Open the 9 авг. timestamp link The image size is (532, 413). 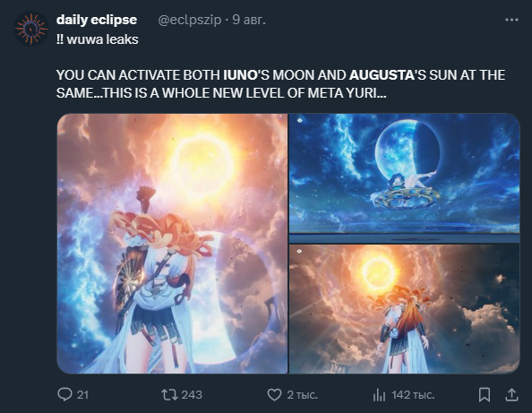(x=249, y=20)
